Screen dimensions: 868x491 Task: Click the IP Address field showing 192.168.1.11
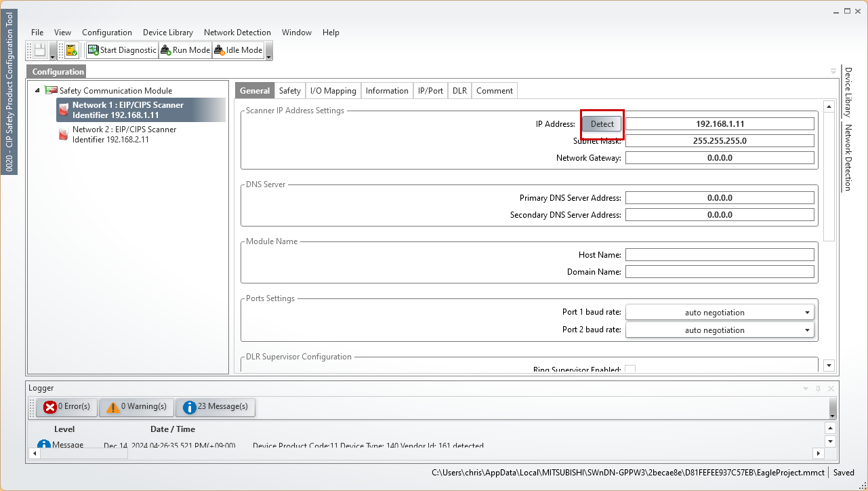(720, 124)
